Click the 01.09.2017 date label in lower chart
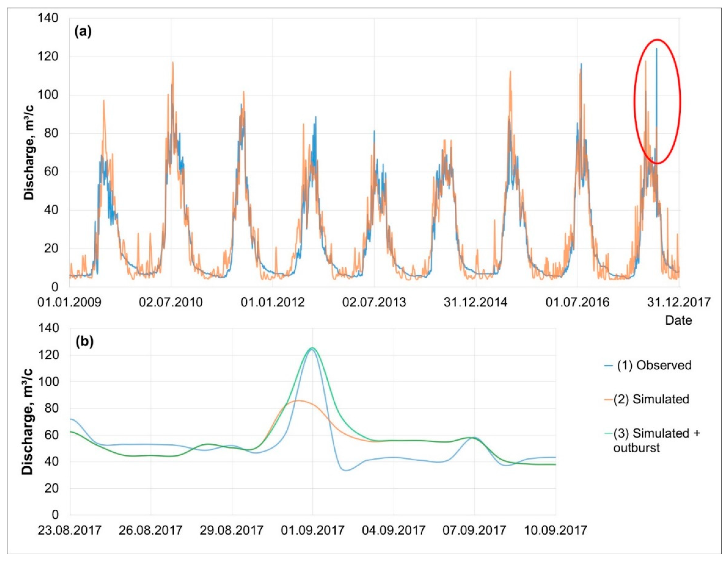The height and width of the screenshot is (561, 728). [x=313, y=530]
